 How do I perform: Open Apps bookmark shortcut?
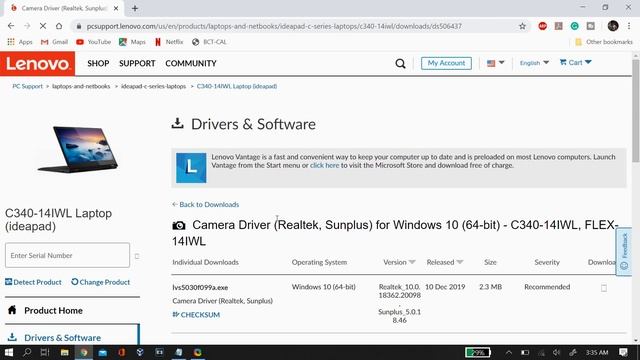(20, 42)
